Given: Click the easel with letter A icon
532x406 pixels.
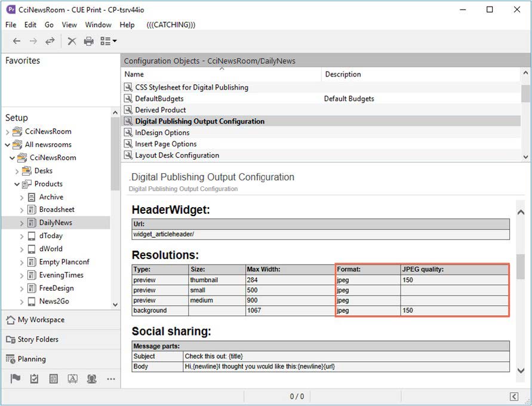Looking at the screenshot, I should [72, 379].
